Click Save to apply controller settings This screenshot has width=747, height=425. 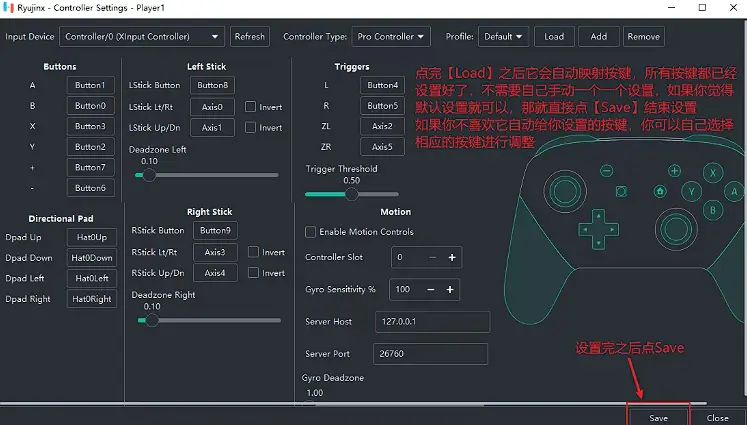pos(658,417)
